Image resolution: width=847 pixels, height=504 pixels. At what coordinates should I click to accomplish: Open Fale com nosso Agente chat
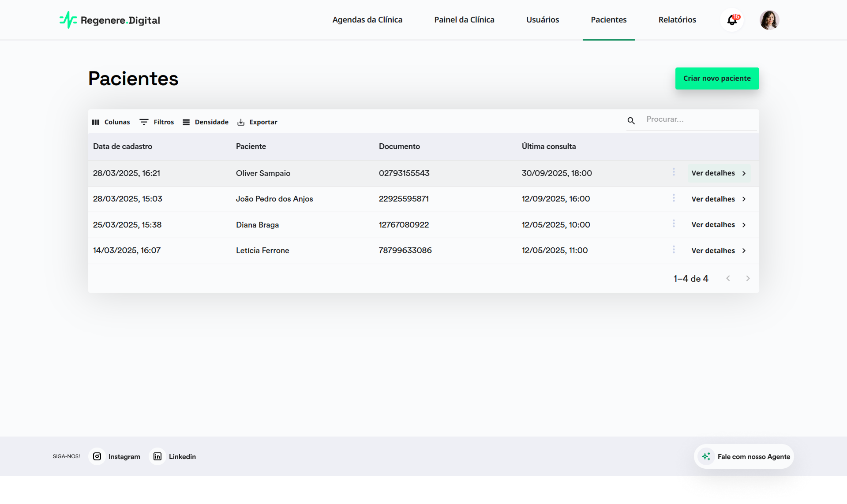coord(744,456)
